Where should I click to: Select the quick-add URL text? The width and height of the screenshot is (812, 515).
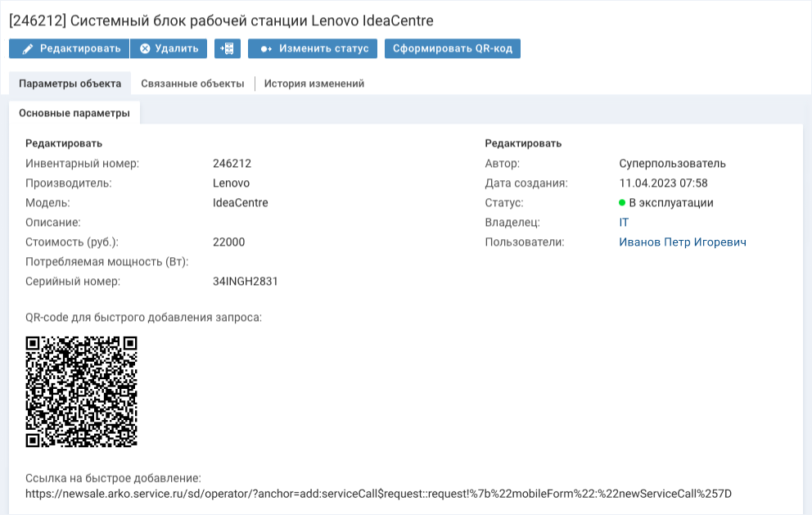point(378,494)
